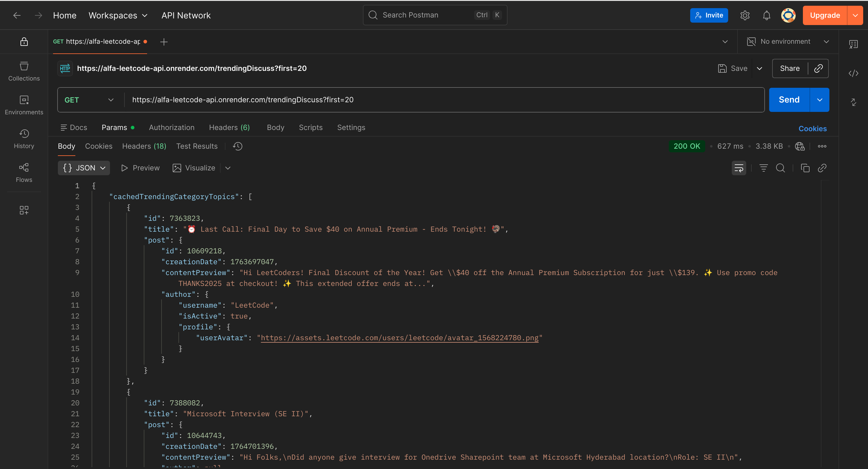Expand the JSON format dropdown
Image resolution: width=868 pixels, height=469 pixels.
point(84,168)
